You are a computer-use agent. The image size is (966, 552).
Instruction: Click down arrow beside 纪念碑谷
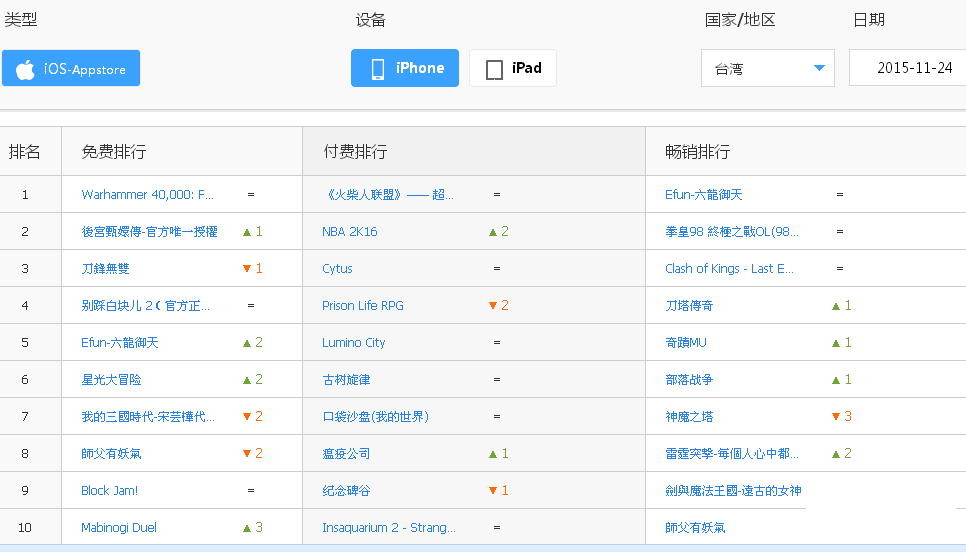(493, 490)
